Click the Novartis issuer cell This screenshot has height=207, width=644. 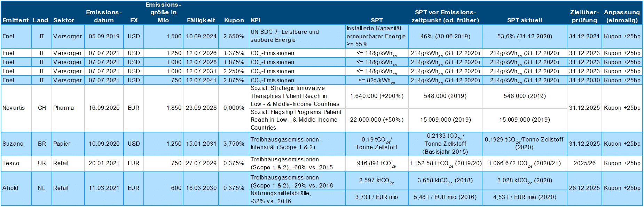click(x=14, y=108)
